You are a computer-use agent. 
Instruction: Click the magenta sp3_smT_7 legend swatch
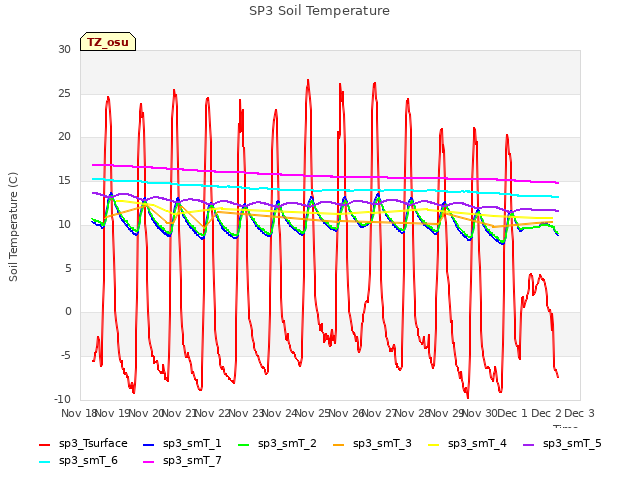pos(149,462)
